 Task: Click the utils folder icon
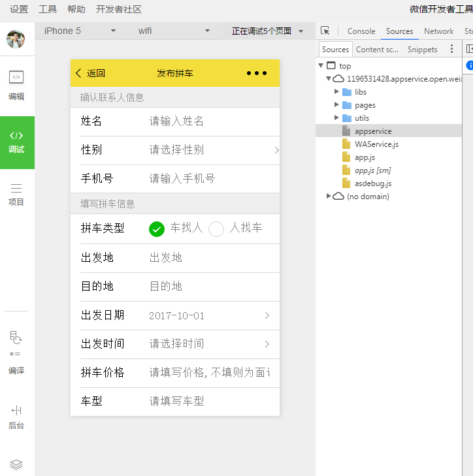click(x=347, y=118)
